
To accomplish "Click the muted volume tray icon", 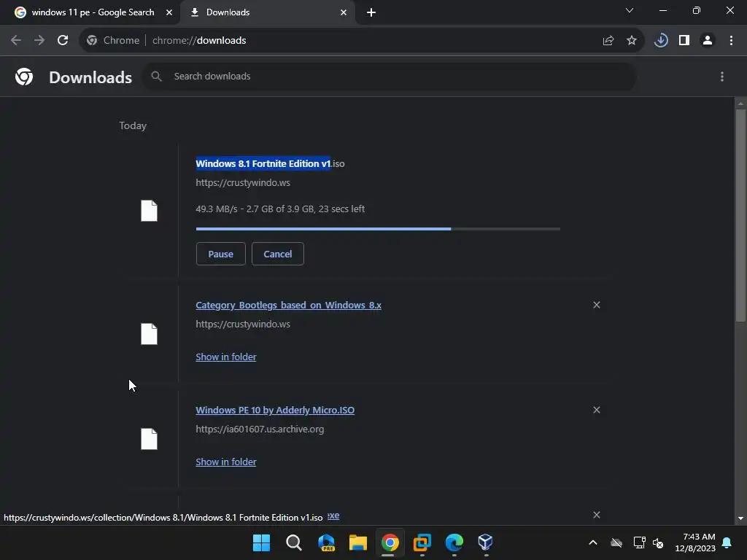I will pyautogui.click(x=659, y=542).
